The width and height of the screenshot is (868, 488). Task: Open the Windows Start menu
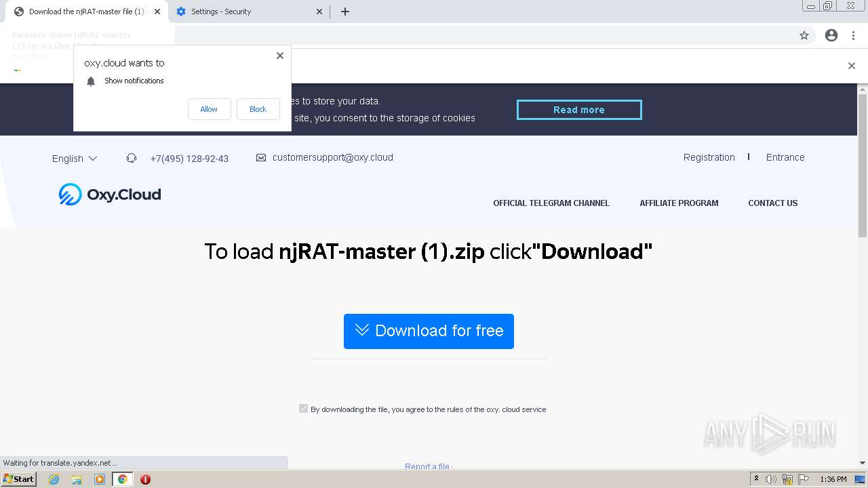18,479
